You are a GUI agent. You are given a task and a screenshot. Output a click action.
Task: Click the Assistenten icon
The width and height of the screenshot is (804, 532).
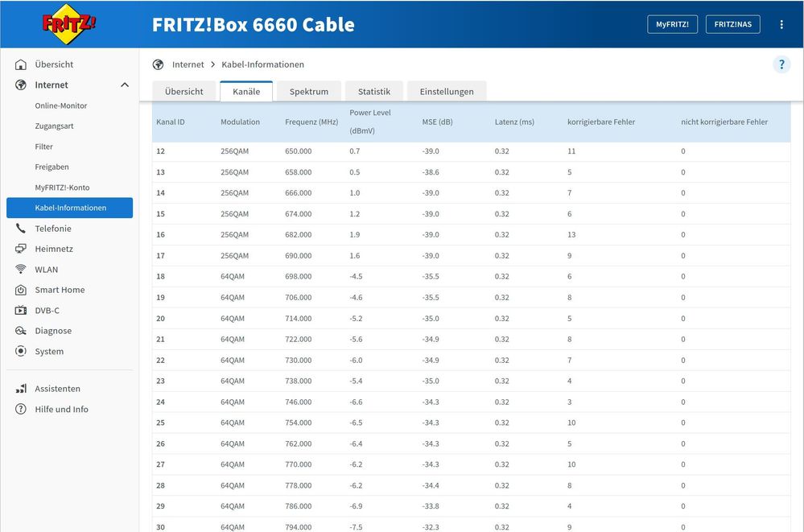[20, 389]
